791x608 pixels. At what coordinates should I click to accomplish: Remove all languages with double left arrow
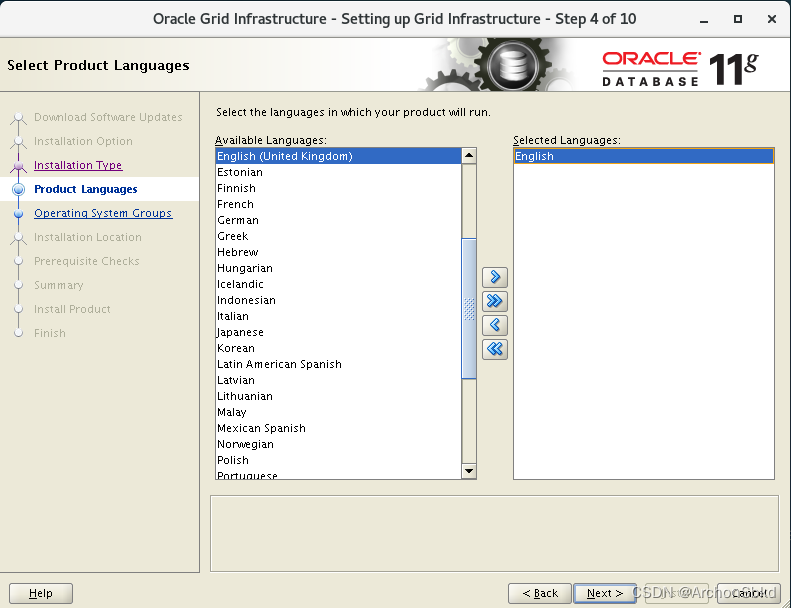point(494,349)
